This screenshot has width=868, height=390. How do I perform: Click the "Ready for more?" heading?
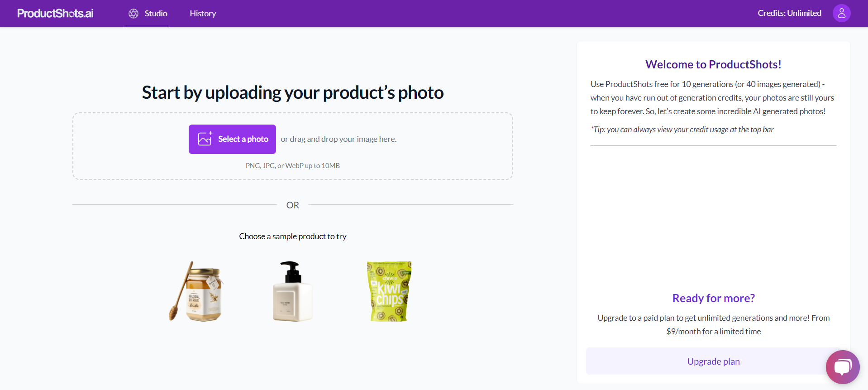[x=713, y=298]
